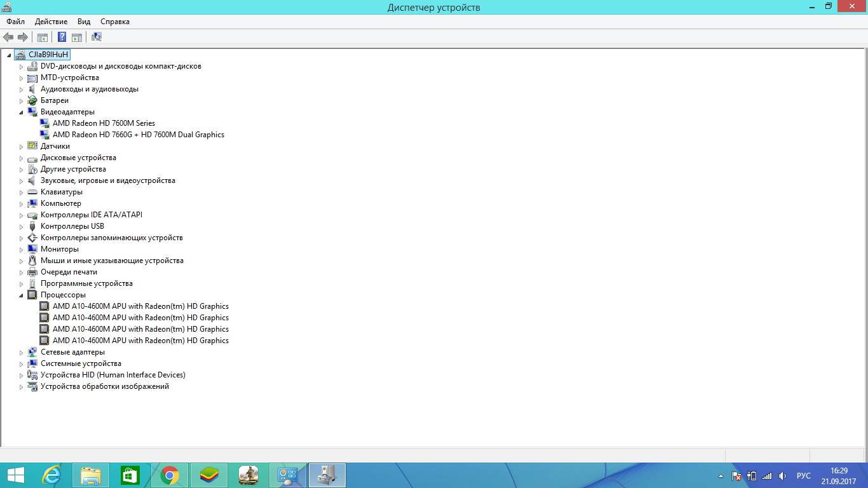Image resolution: width=868 pixels, height=488 pixels.
Task: Click the Очереди печати printer icon
Action: tap(32, 272)
